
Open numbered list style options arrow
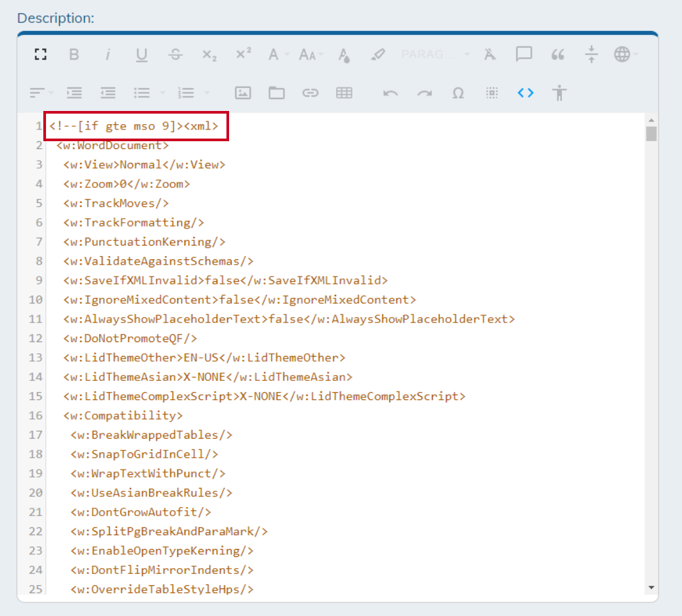pos(207,93)
